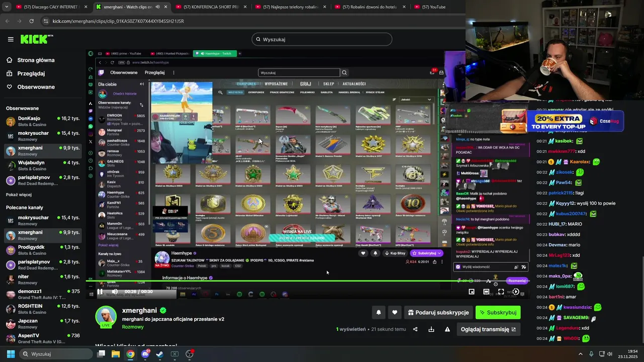Share the clip with the share icon
This screenshot has height=362, width=644.
(x=415, y=329)
